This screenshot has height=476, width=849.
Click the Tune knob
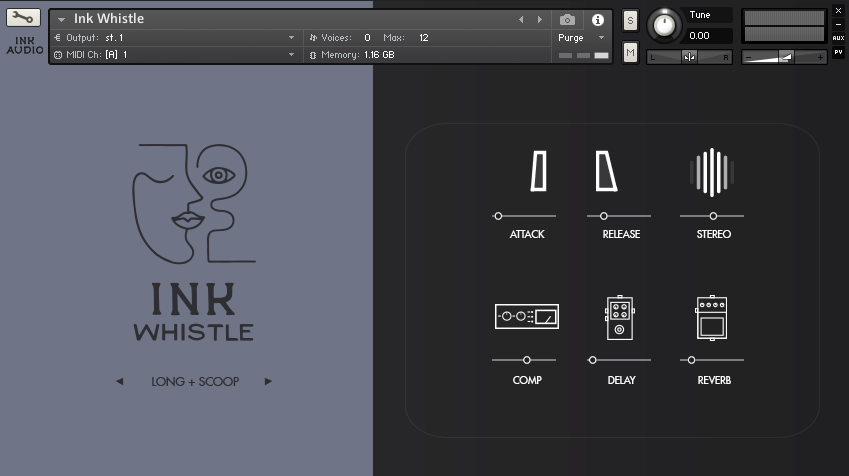click(x=662, y=25)
